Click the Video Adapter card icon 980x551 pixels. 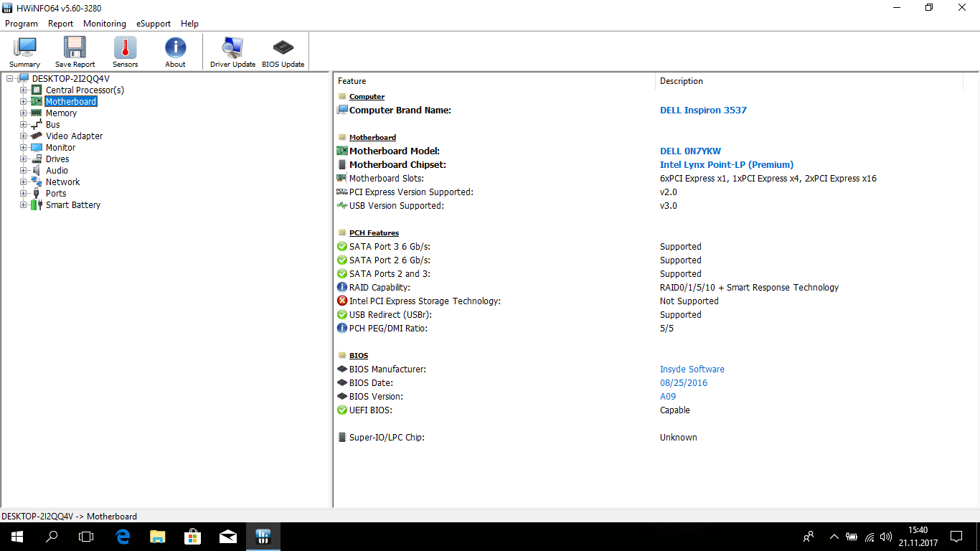[37, 136]
